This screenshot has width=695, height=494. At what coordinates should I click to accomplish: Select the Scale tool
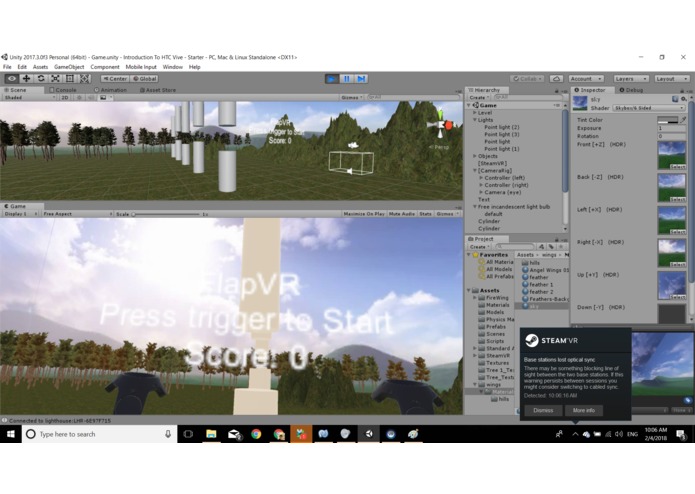55,78
